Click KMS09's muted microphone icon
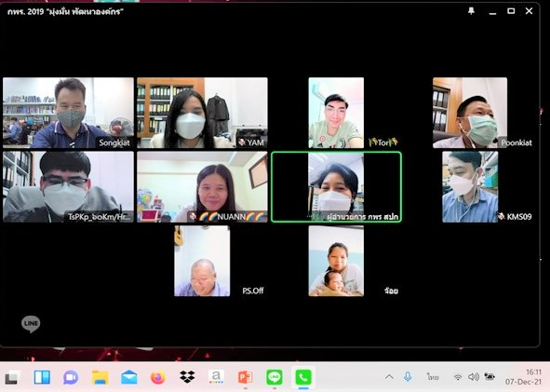The image size is (550, 392). click(x=502, y=217)
